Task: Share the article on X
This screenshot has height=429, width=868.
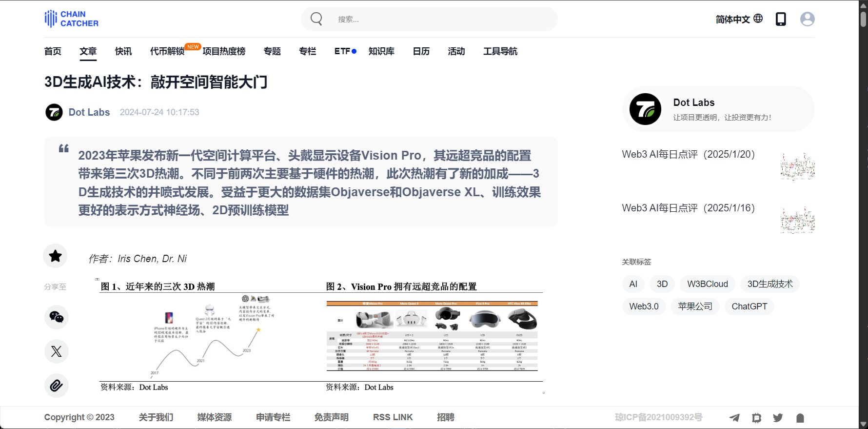Action: [57, 351]
